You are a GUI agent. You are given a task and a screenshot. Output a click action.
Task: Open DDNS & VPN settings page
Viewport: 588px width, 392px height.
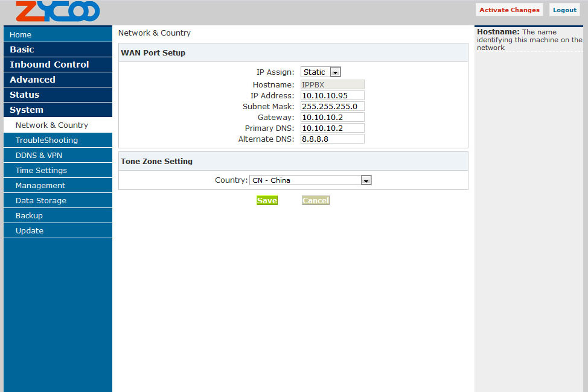coord(57,156)
